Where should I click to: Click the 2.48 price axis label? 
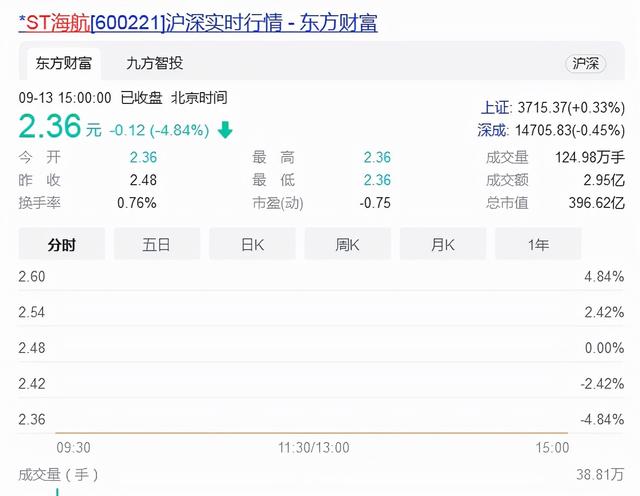[32, 348]
